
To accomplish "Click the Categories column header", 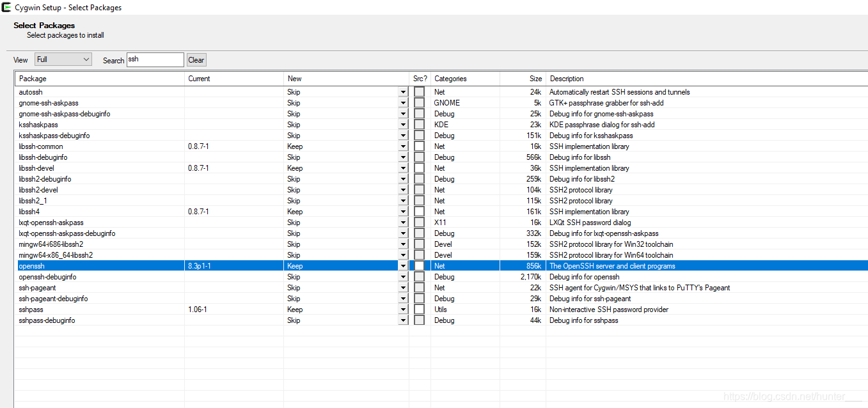I will coord(465,79).
